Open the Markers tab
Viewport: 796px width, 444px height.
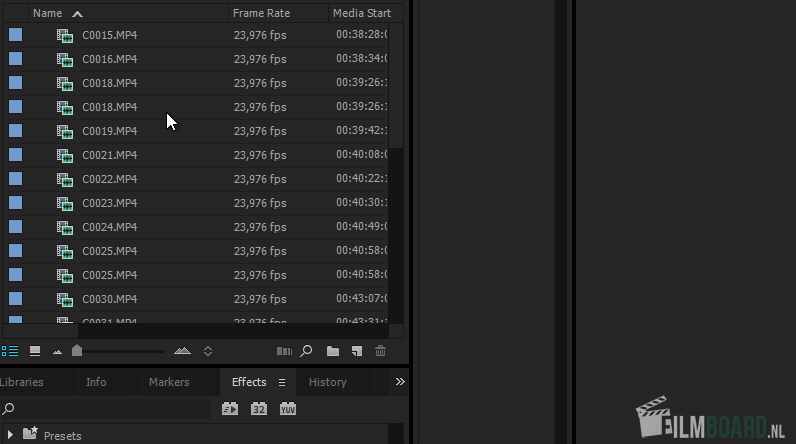pyautogui.click(x=169, y=382)
